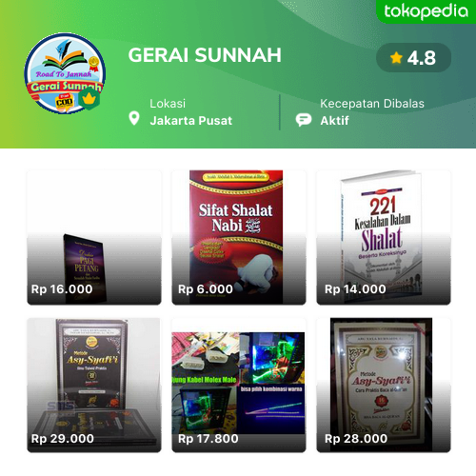This screenshot has width=476, height=476.
Task: Click the Rp 17.800 price label
Action: pos(208,439)
